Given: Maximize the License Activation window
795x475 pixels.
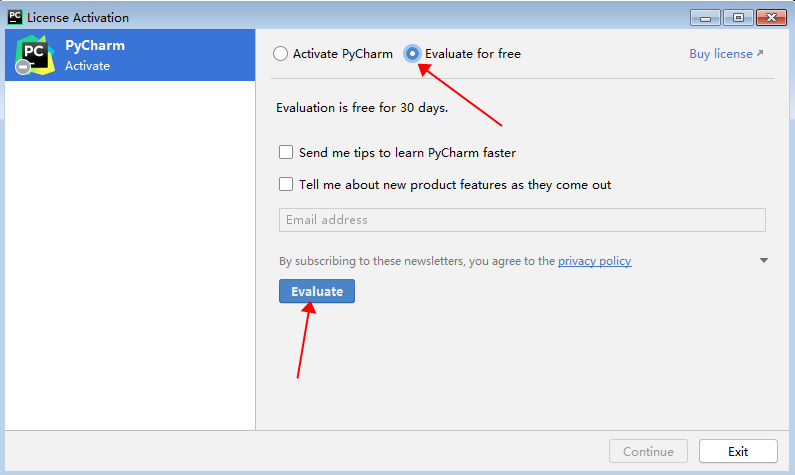Looking at the screenshot, I should [738, 18].
